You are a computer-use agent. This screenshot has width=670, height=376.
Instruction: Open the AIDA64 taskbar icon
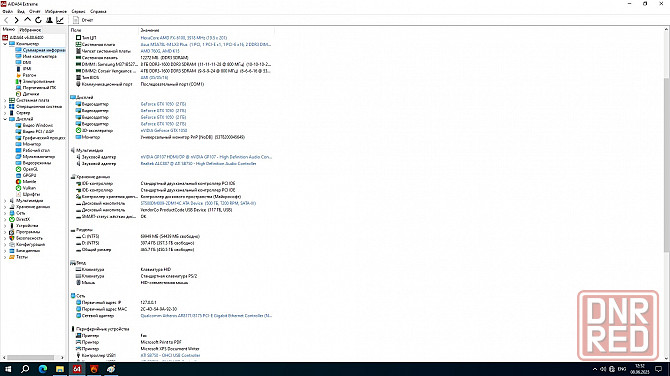[x=77, y=369]
